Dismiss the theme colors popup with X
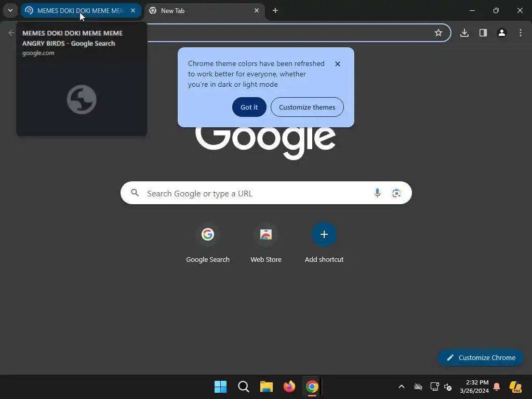 [338, 64]
